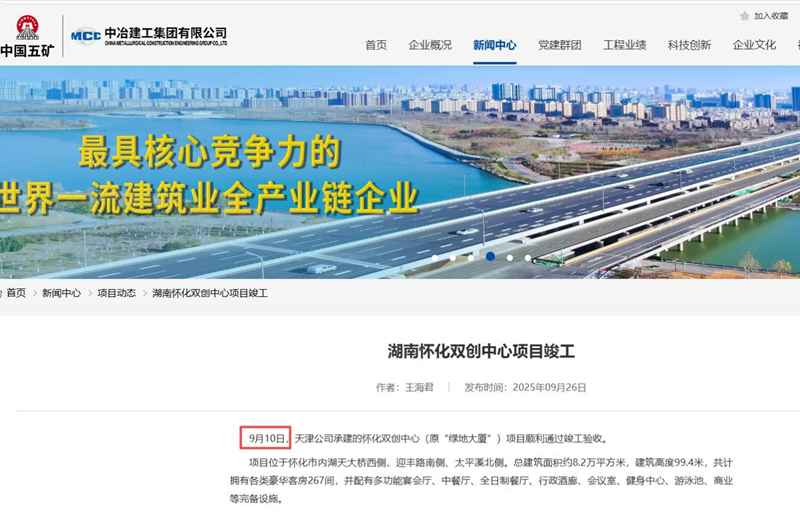Click the MCC company logo
800x524 pixels.
click(149, 36)
